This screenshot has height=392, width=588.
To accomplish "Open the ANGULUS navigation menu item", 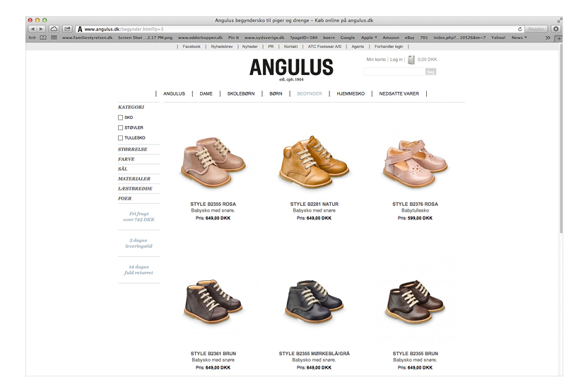I will tap(174, 93).
